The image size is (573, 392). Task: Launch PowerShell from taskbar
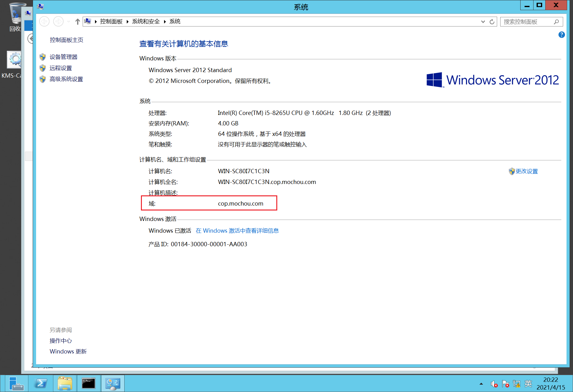41,383
